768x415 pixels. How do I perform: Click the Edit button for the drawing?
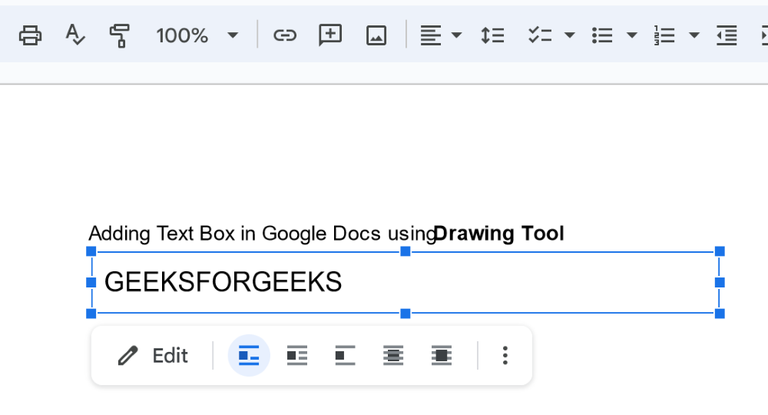pos(152,356)
